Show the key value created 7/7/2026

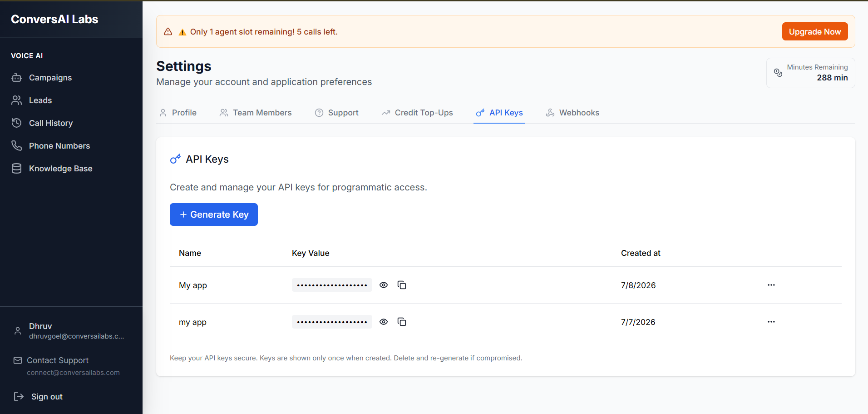tap(384, 322)
